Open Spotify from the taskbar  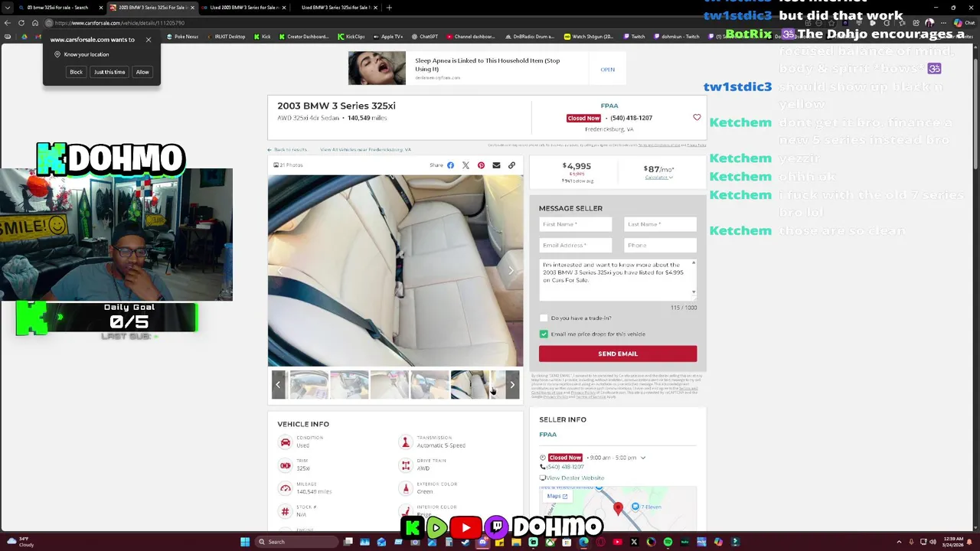[x=668, y=542]
